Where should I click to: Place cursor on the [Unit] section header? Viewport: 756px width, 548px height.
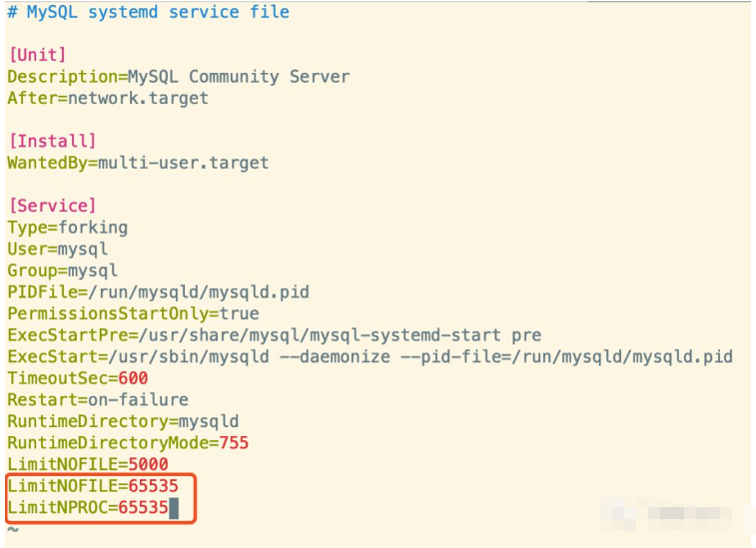coord(37,55)
